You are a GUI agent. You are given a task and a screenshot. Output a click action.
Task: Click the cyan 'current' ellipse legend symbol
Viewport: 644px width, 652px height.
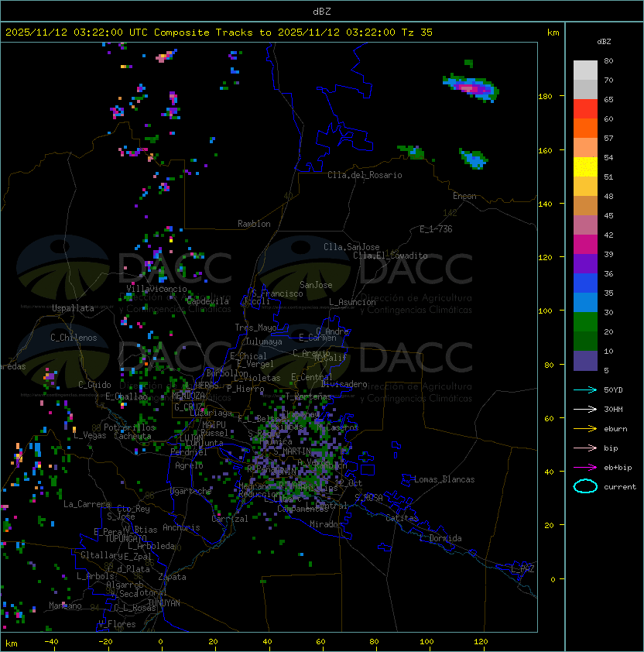point(585,486)
